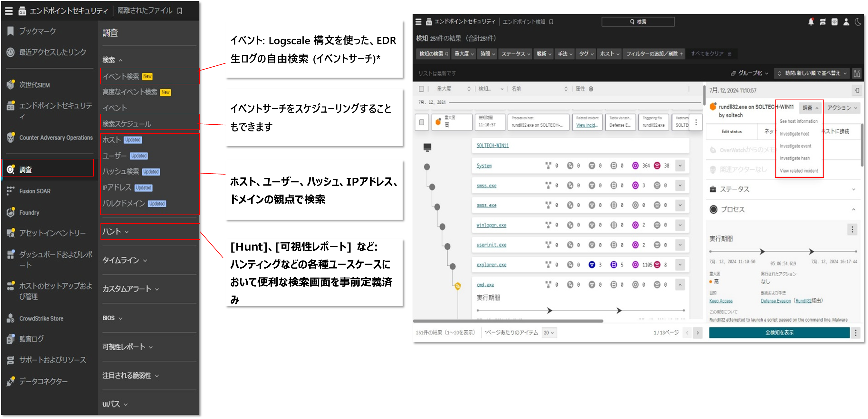Open three-dot menu in プロセス section
The image size is (868, 419).
coord(853,229)
